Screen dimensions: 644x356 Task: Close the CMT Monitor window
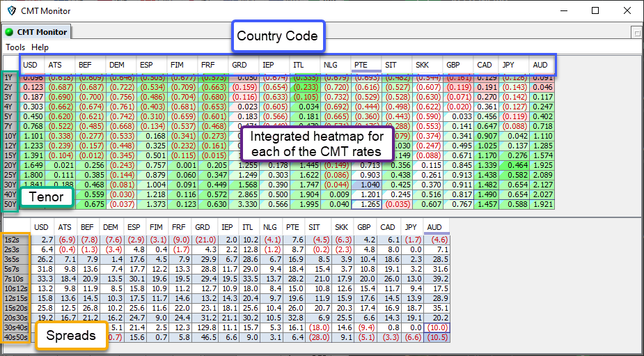pos(627,10)
